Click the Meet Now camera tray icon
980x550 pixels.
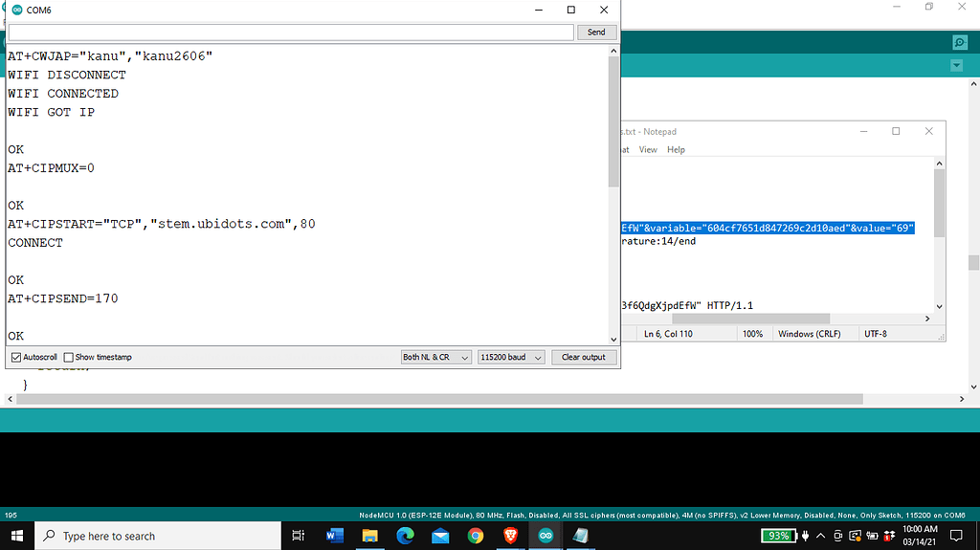838,536
